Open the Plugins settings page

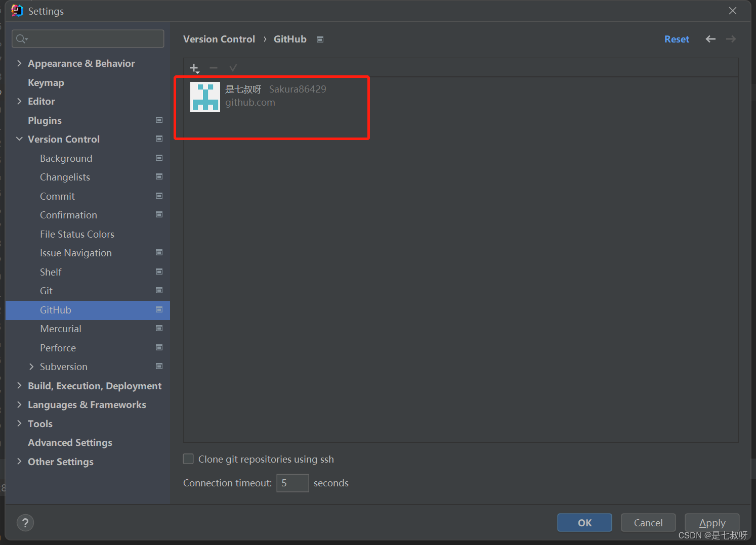(x=45, y=120)
